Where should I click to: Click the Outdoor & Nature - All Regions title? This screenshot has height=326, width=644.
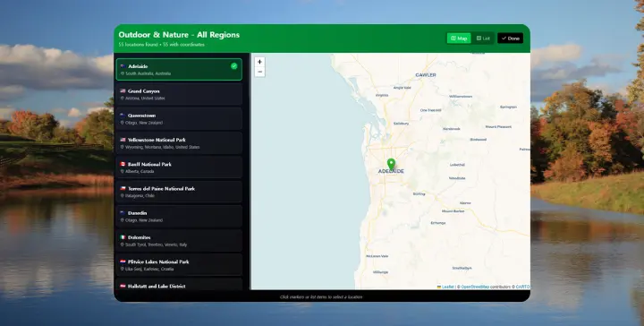[x=179, y=35]
